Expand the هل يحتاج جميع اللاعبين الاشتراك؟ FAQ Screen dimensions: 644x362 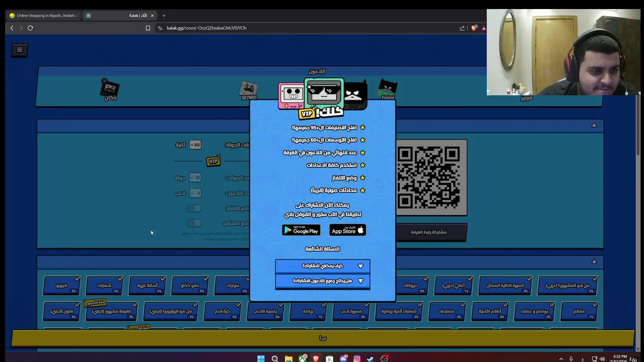click(x=323, y=281)
